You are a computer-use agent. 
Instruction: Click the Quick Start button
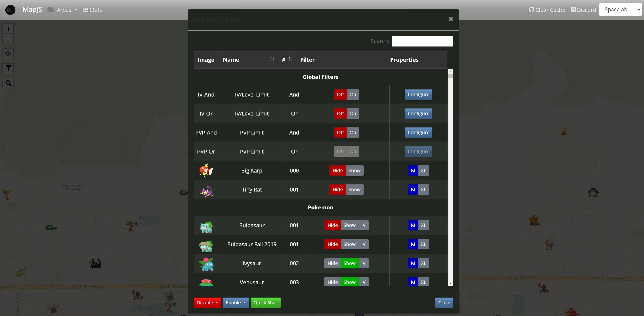266,302
